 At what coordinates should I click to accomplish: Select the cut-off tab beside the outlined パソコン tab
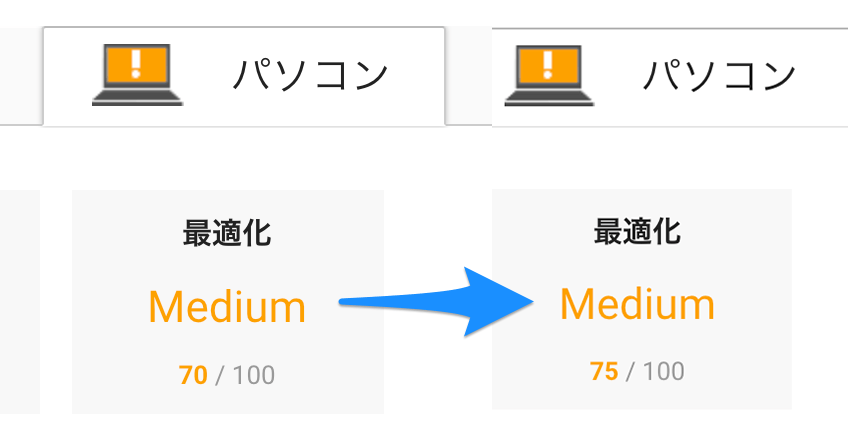click(x=20, y=75)
